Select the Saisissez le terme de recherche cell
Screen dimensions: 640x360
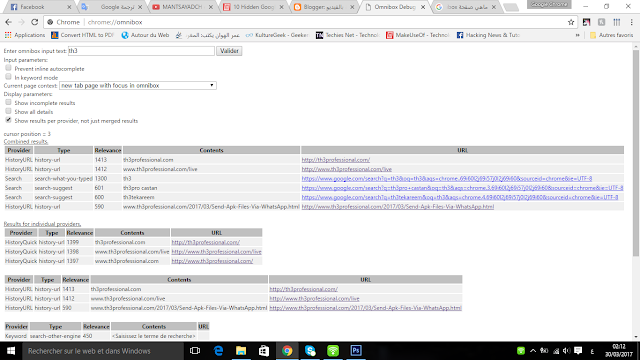click(153, 336)
